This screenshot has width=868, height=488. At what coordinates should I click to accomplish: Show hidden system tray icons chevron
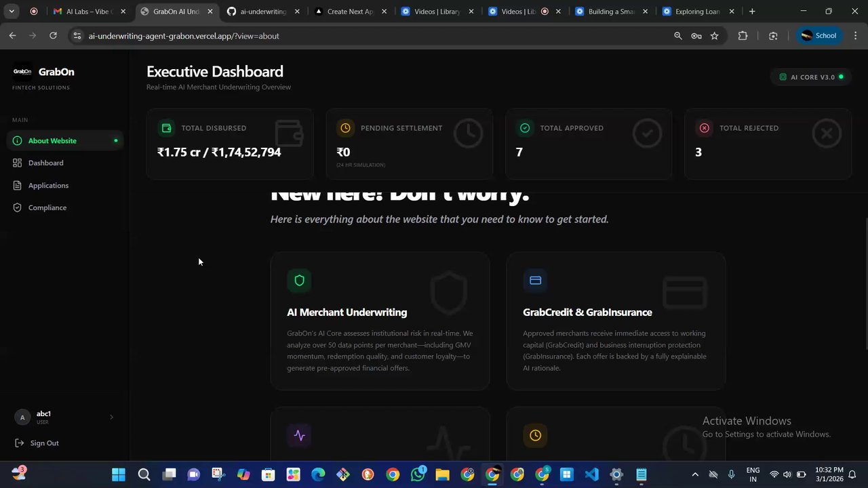[x=694, y=474]
